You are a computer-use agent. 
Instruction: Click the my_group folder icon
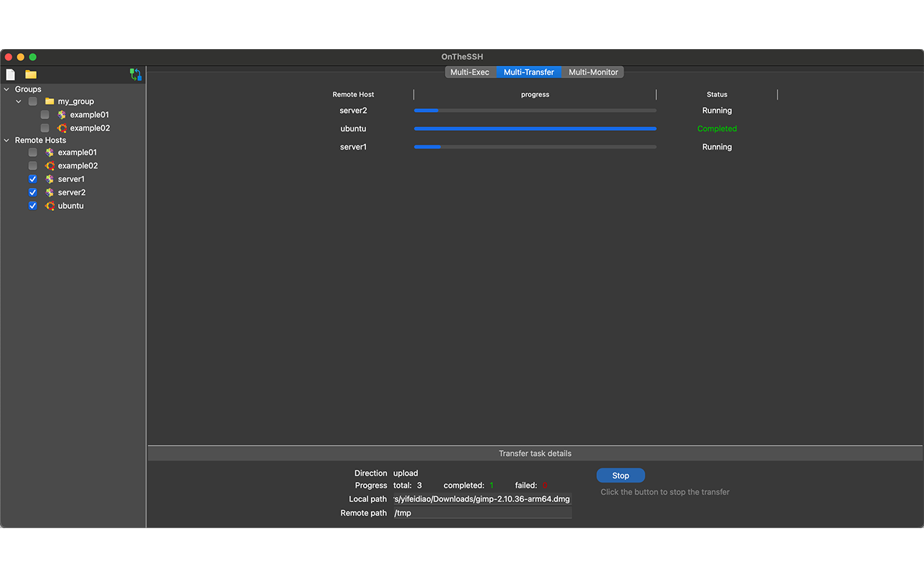click(x=49, y=101)
